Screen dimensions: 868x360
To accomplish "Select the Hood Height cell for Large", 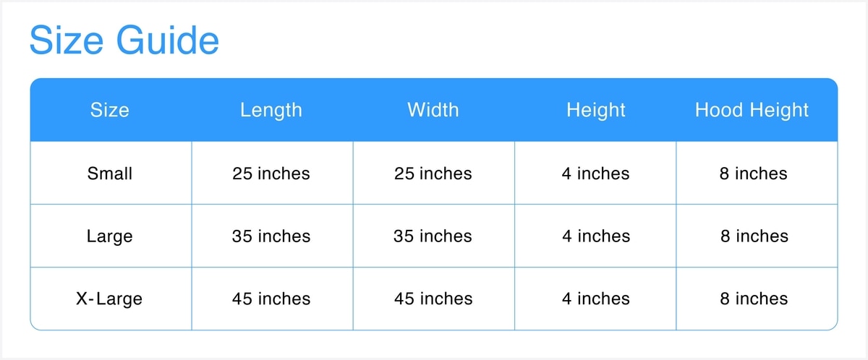I will point(753,236).
